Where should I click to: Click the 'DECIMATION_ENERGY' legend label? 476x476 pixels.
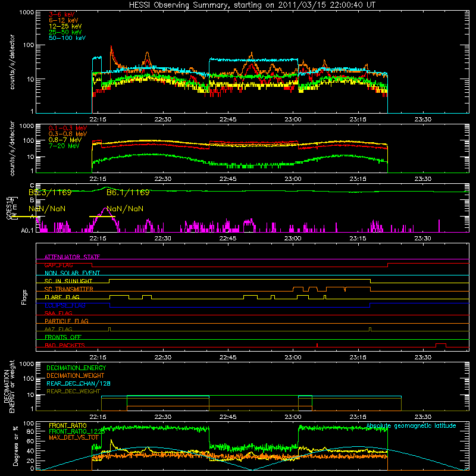point(76,368)
